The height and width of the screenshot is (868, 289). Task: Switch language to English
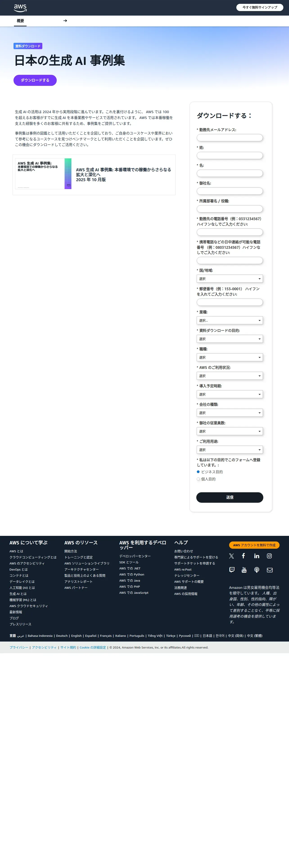coord(76,636)
